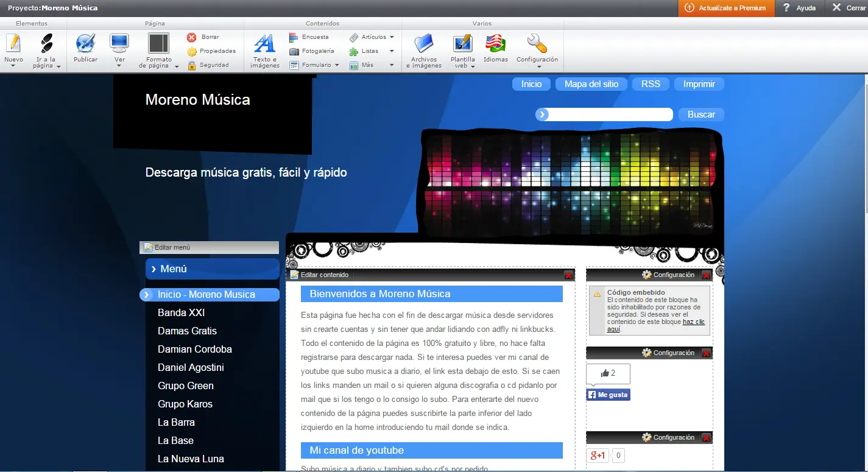Add a Fotogalería block

pyautogui.click(x=312, y=51)
